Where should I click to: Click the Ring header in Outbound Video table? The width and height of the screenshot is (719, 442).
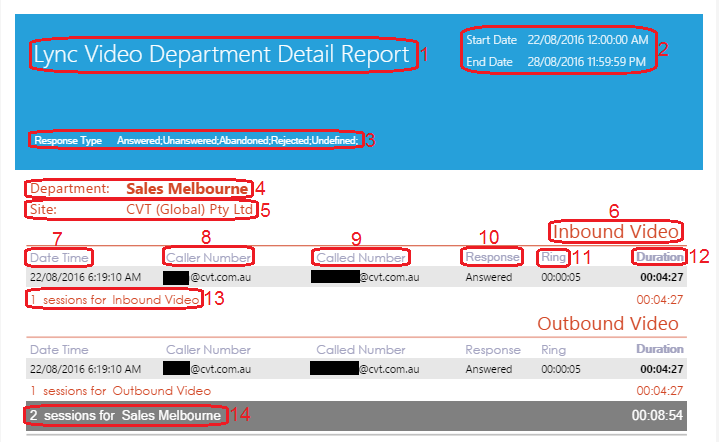coord(553,350)
